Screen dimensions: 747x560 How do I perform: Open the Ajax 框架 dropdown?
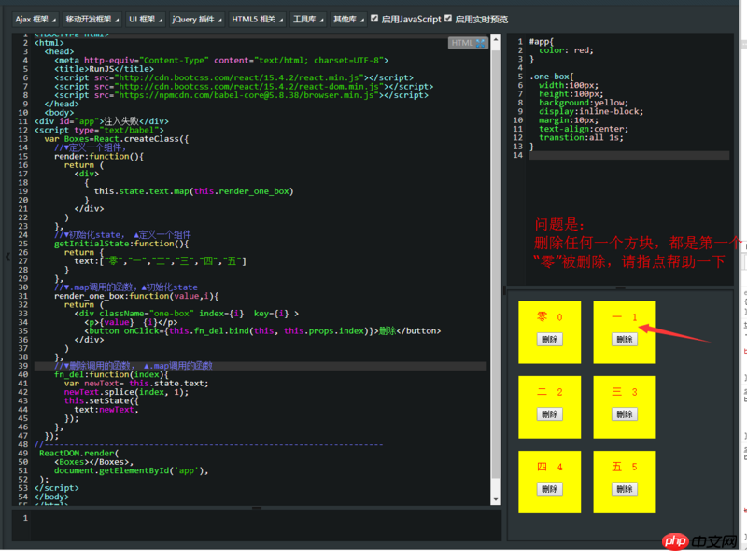pos(35,20)
